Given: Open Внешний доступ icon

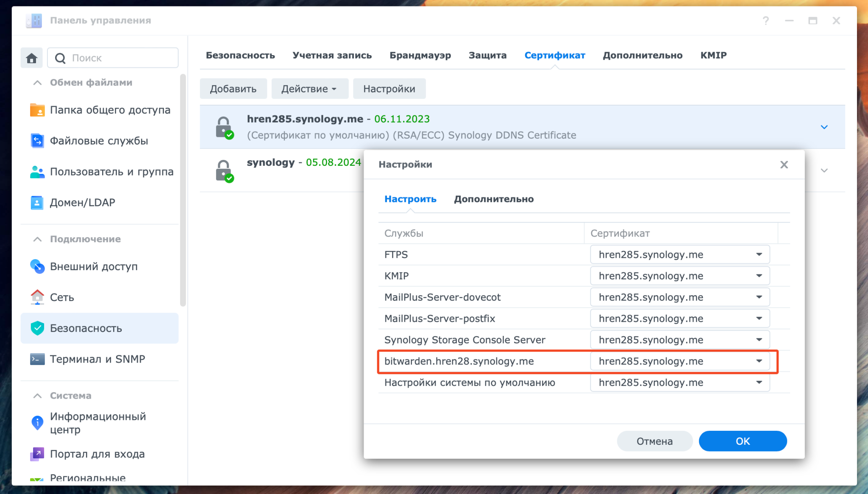Looking at the screenshot, I should [x=37, y=266].
